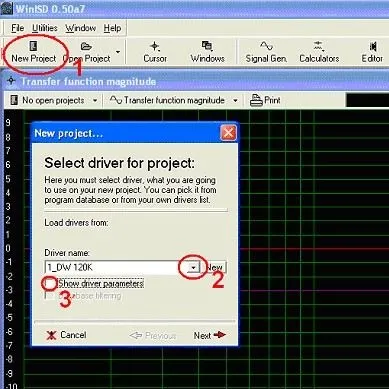Expand the Open Project dropdown arrow
The image size is (389, 389).
pyautogui.click(x=118, y=52)
